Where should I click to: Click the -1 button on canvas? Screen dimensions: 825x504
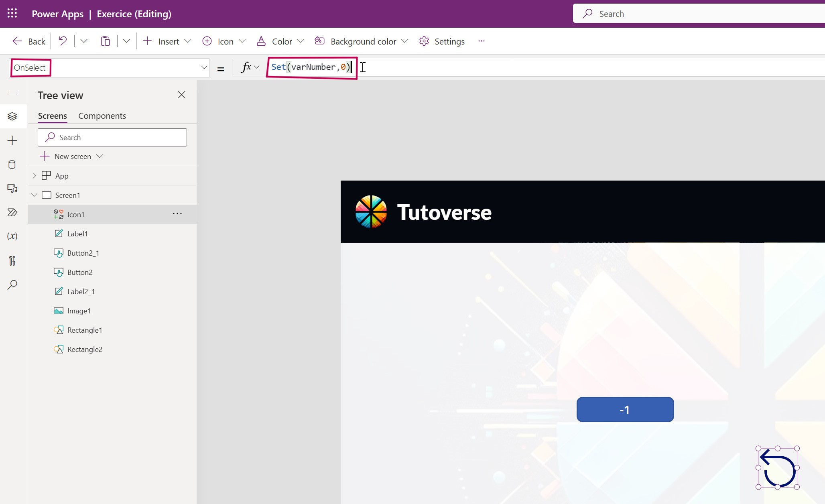[625, 410]
